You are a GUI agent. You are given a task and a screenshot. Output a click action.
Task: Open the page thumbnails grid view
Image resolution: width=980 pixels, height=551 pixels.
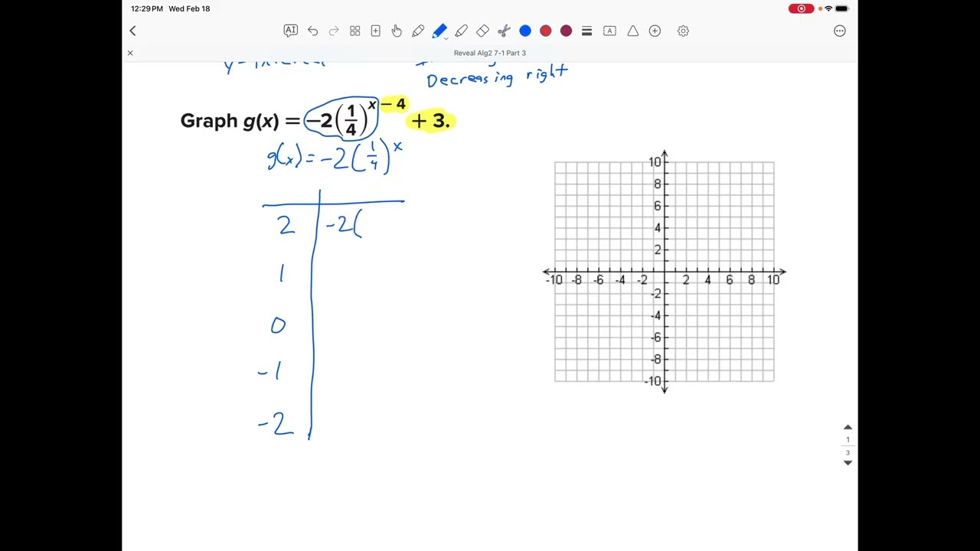click(355, 31)
